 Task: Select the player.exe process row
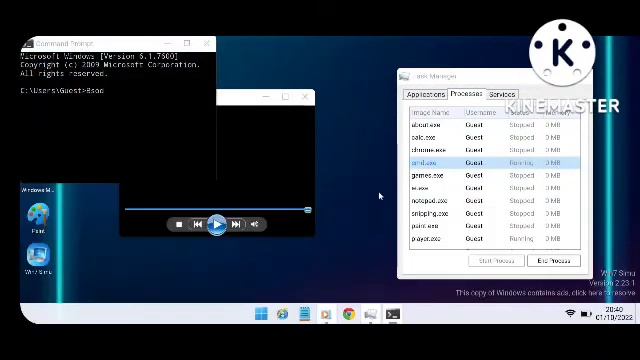(x=495, y=239)
